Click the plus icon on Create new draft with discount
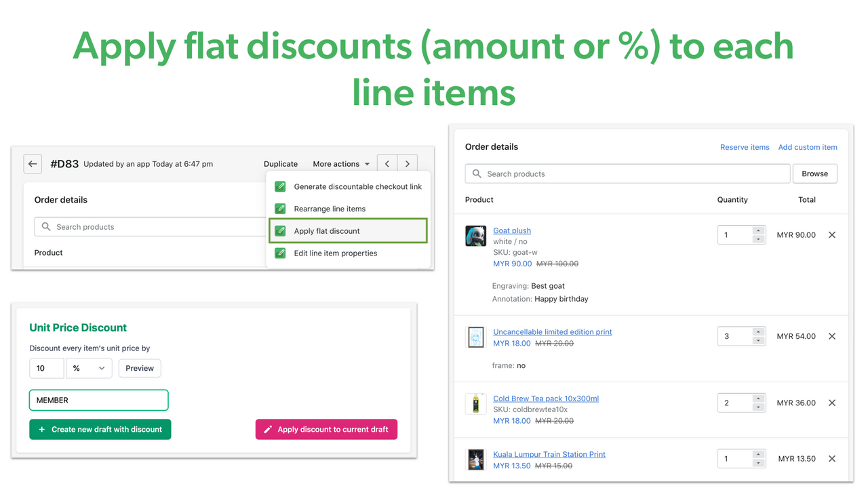The height and width of the screenshot is (488, 868). [x=42, y=429]
